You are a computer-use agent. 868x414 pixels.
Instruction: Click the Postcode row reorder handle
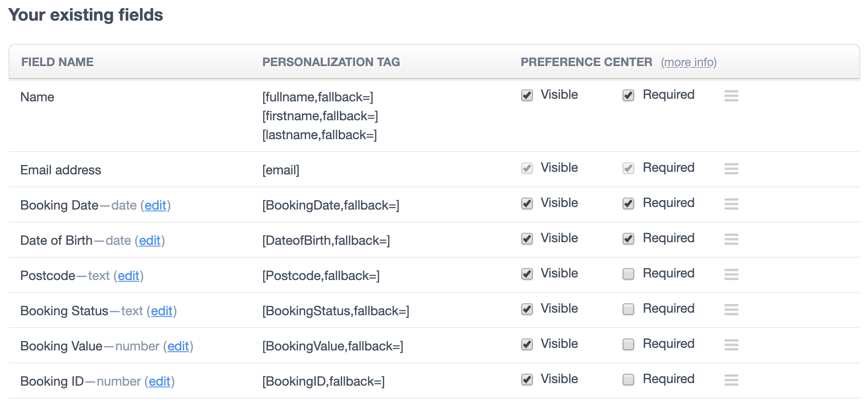tap(731, 274)
